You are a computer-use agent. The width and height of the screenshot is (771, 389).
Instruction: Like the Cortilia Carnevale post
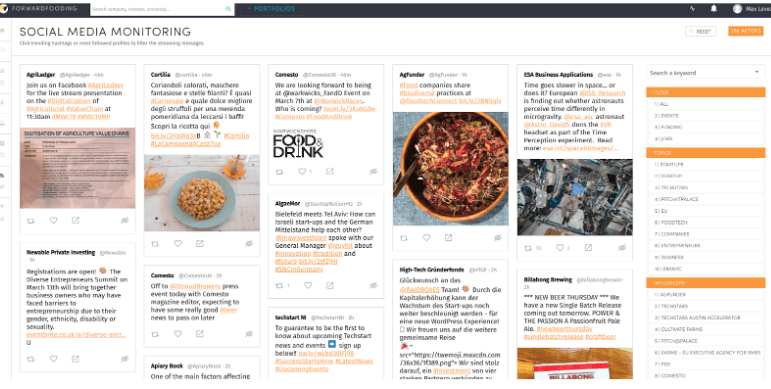[x=178, y=243]
